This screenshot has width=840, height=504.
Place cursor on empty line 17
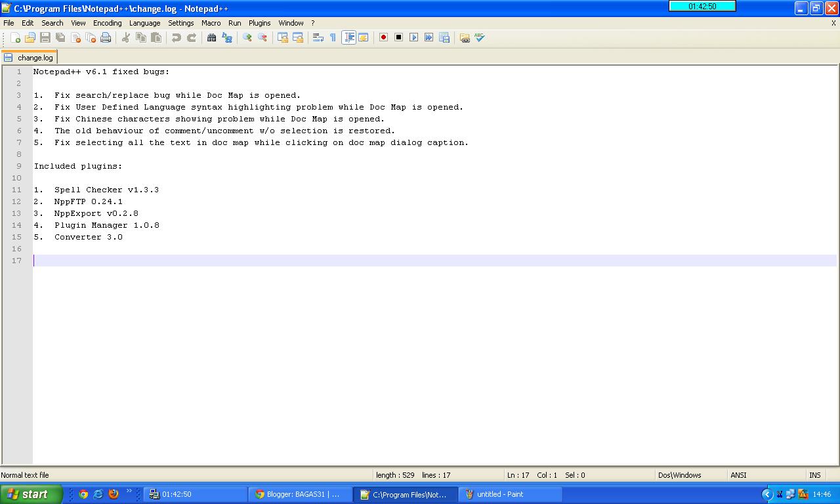coord(434,261)
